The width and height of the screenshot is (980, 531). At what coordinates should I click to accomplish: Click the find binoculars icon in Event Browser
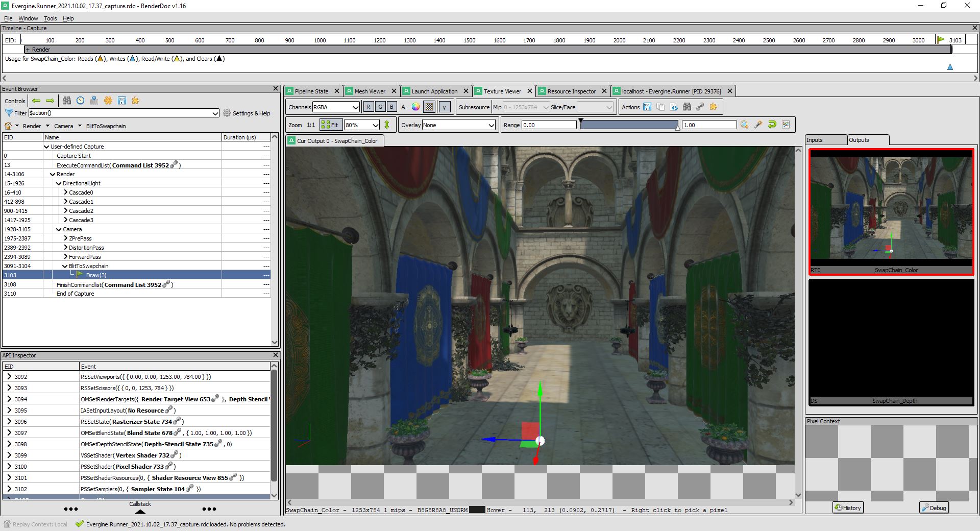point(67,101)
